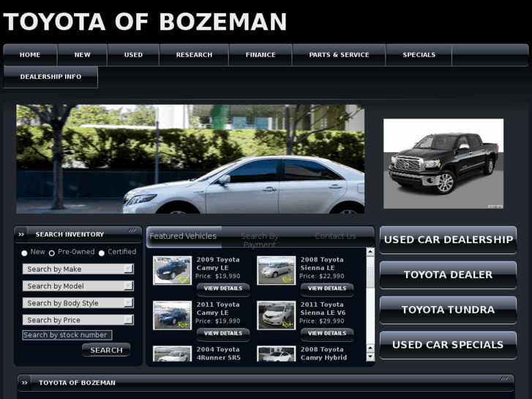Screen dimensions: 532x399
Task: Expand the Search by Price dropdown
Action: (x=78, y=320)
